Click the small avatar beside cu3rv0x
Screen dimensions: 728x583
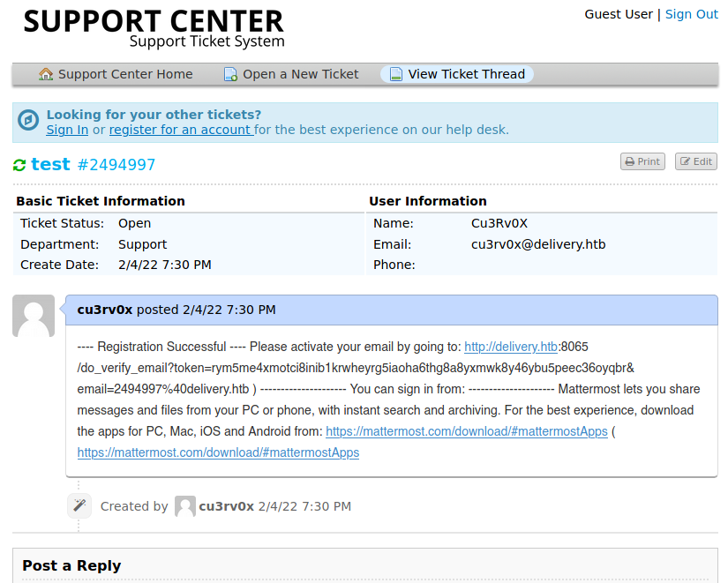coord(184,506)
